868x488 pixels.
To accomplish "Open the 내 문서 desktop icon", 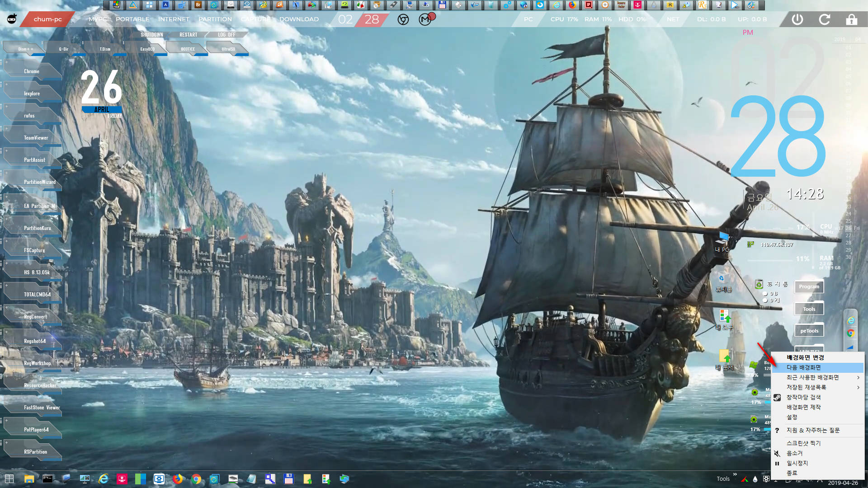I will 725,360.
